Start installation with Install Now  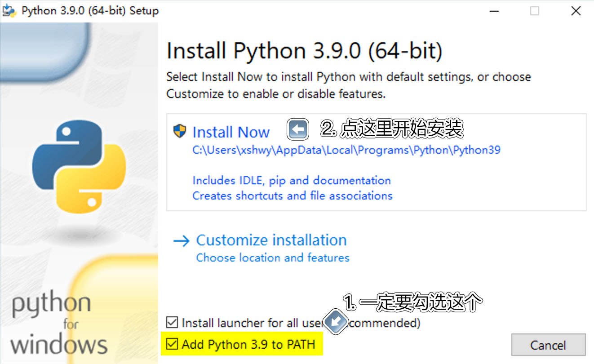231,132
